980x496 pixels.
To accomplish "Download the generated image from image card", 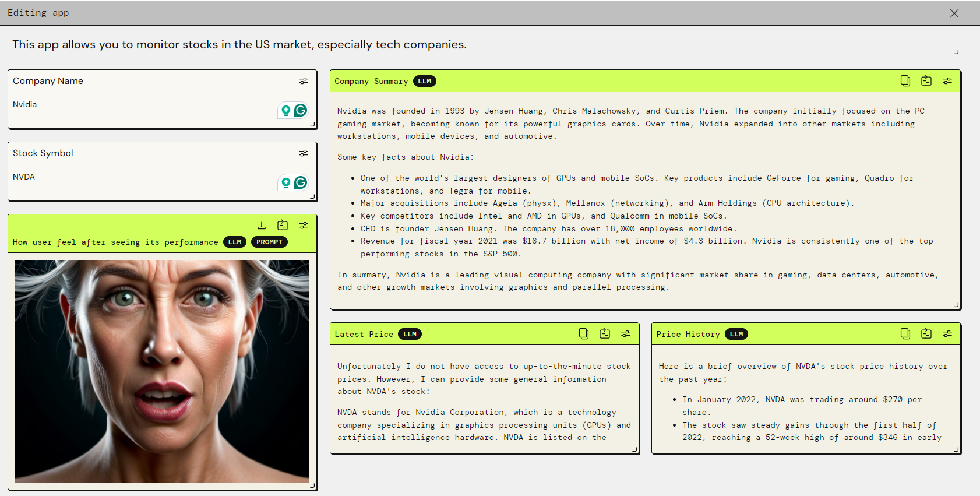I will click(262, 226).
